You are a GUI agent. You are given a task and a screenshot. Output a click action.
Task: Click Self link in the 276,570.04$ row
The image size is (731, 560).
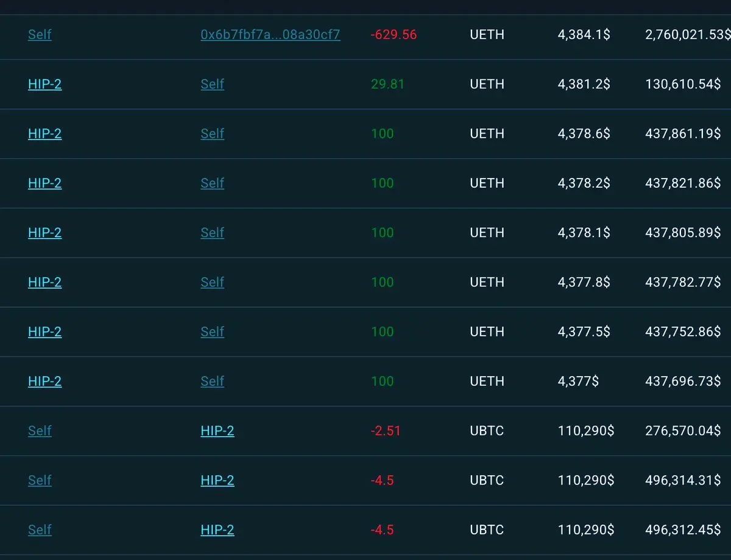coord(40,431)
